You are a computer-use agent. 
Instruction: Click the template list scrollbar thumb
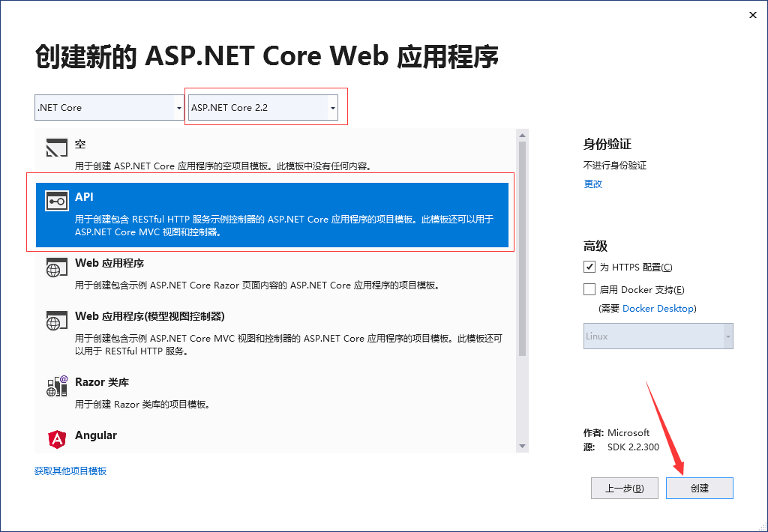(522, 249)
